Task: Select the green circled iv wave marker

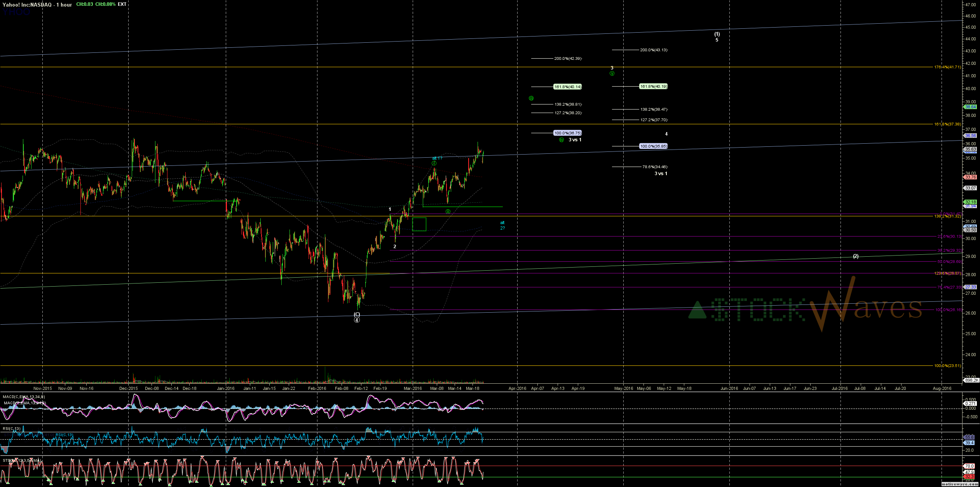Action: point(561,140)
